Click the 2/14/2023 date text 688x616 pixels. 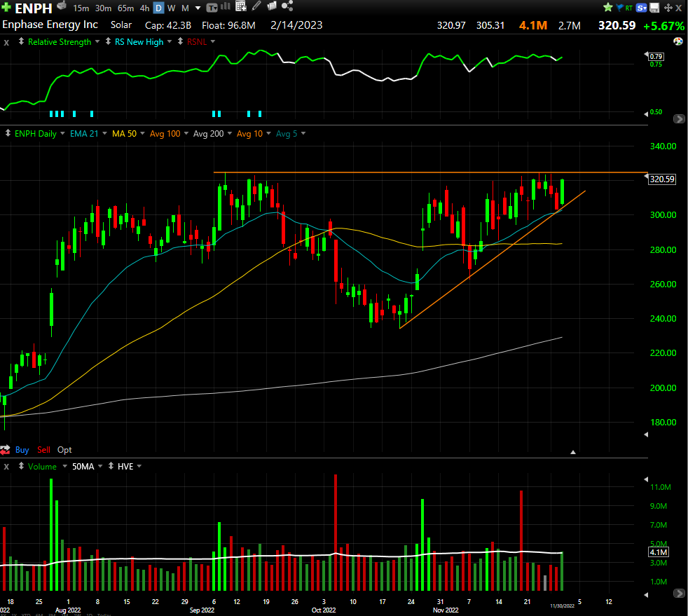pos(296,25)
